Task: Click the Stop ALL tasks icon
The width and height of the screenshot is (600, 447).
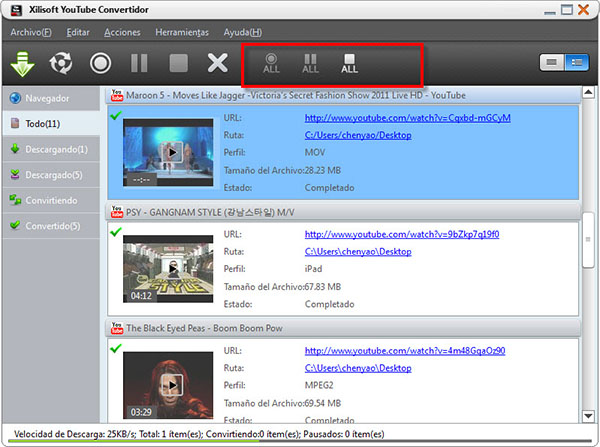Action: point(349,64)
